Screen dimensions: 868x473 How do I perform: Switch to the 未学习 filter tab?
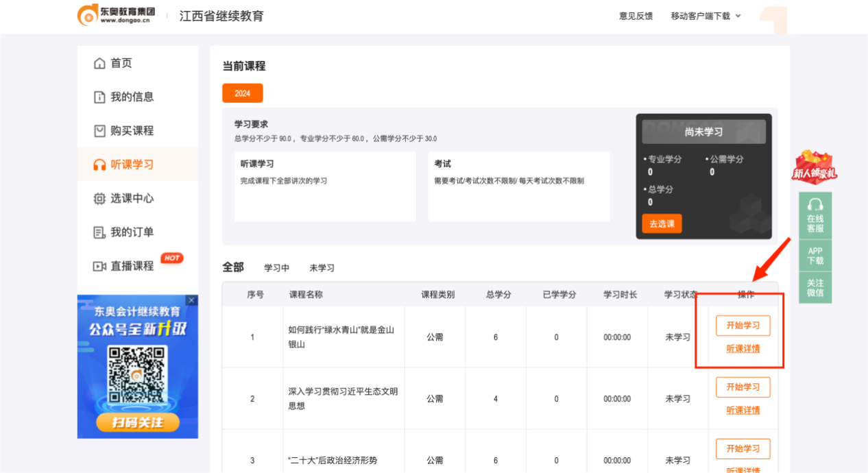[322, 268]
